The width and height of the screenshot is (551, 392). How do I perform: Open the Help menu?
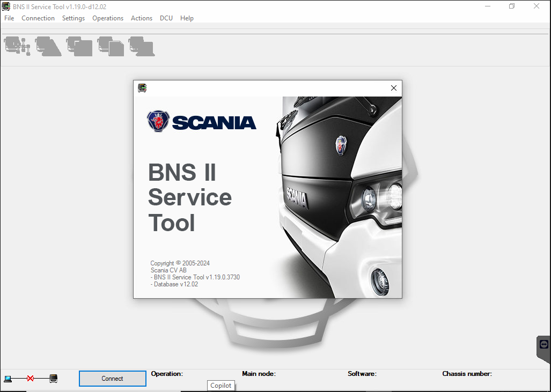pyautogui.click(x=187, y=18)
